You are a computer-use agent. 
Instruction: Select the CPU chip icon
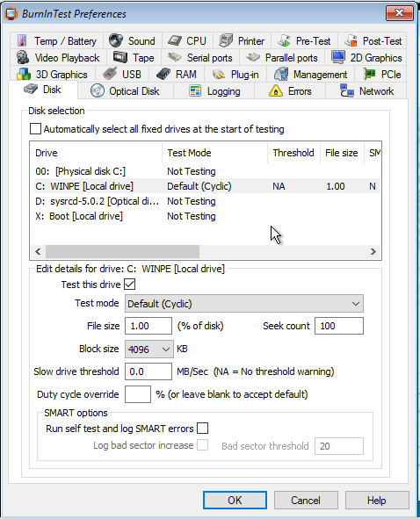[175, 40]
